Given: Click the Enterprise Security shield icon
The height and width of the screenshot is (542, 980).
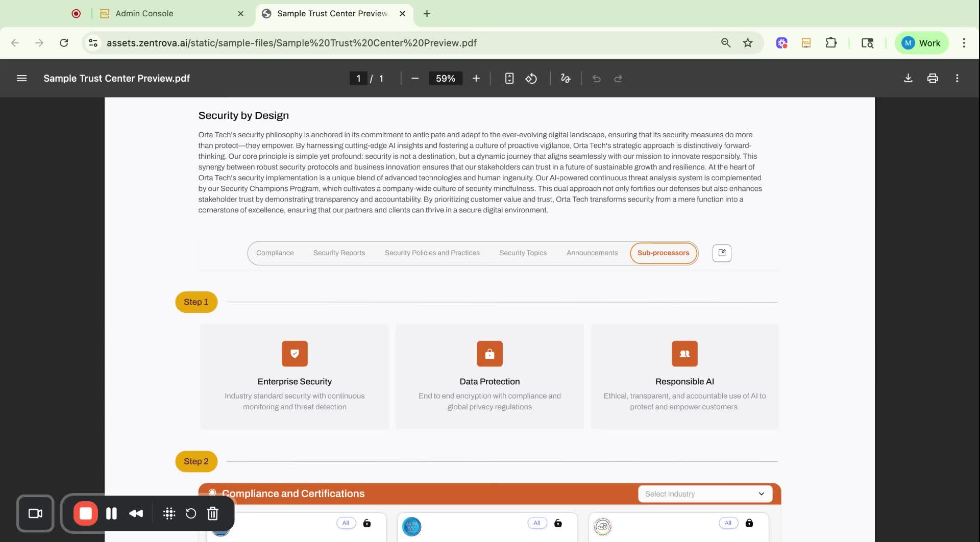Looking at the screenshot, I should (x=295, y=354).
